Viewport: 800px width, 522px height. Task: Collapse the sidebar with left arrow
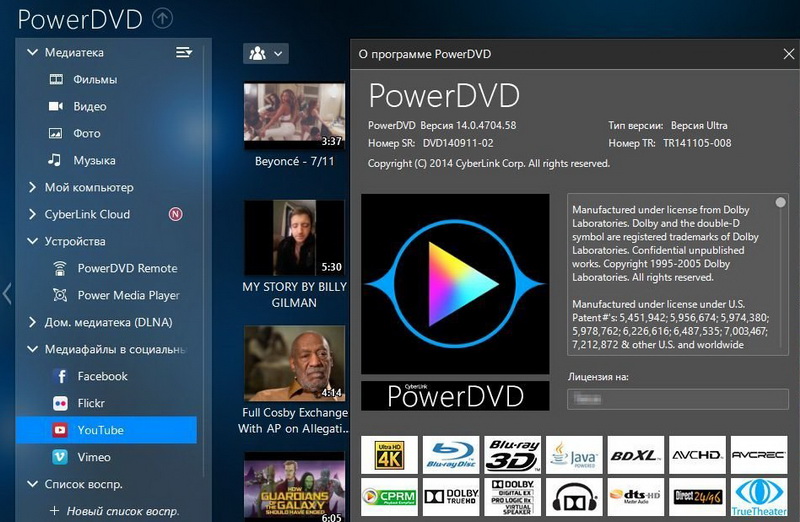point(7,294)
